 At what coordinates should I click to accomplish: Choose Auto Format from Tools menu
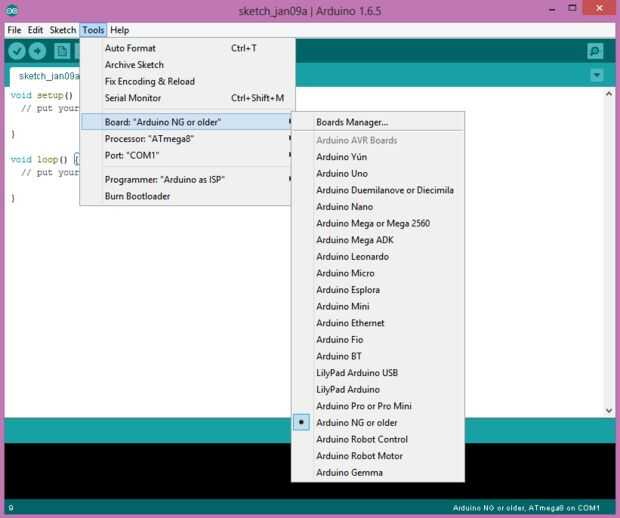click(186, 48)
